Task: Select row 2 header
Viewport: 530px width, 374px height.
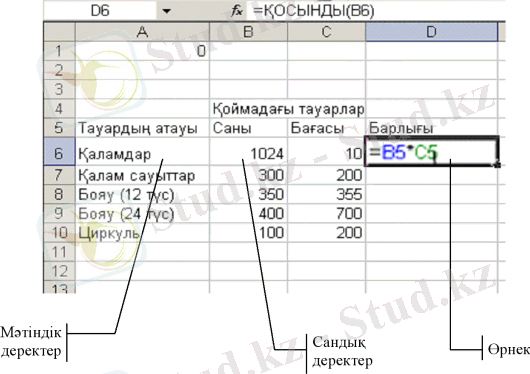Action: click(x=59, y=70)
